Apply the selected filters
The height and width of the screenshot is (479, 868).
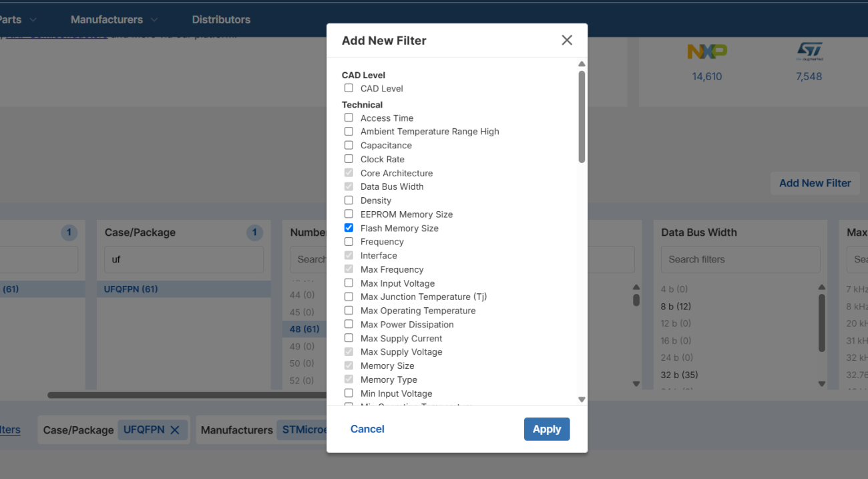[x=547, y=429]
